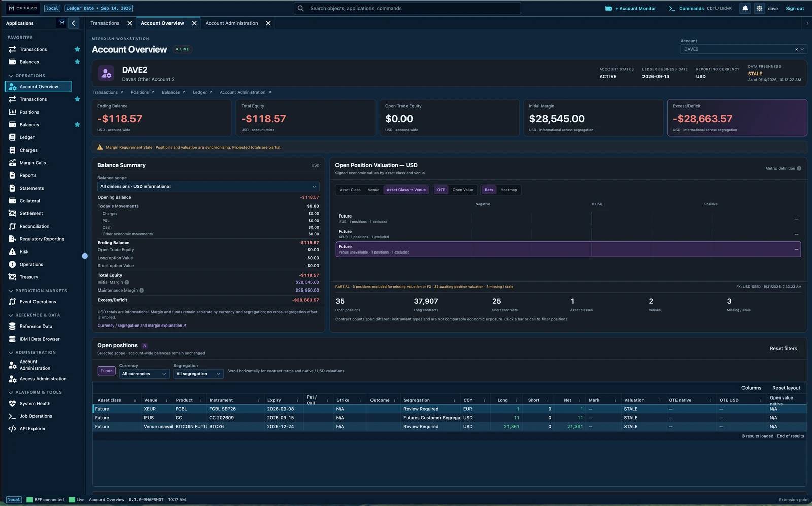
Task: Open Treasury icon in sidebar
Action: pyautogui.click(x=12, y=277)
